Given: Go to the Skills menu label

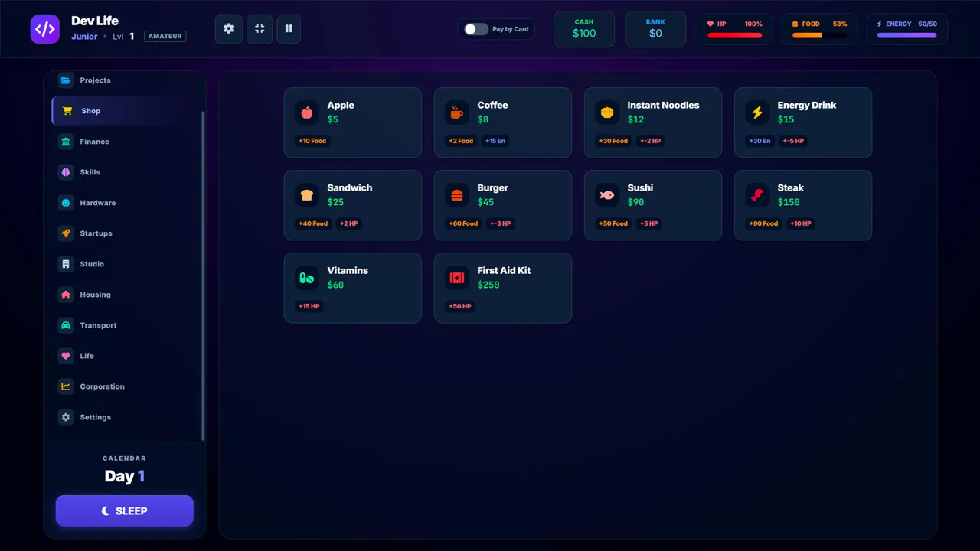Looking at the screenshot, I should click(x=90, y=172).
